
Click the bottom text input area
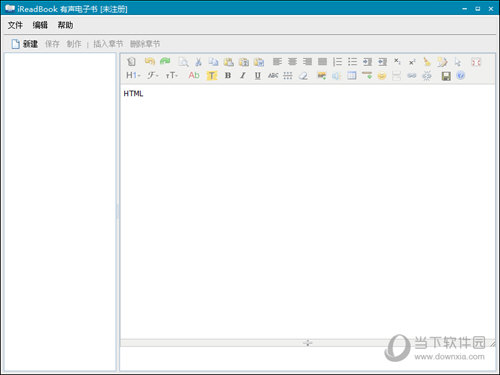[307, 358]
